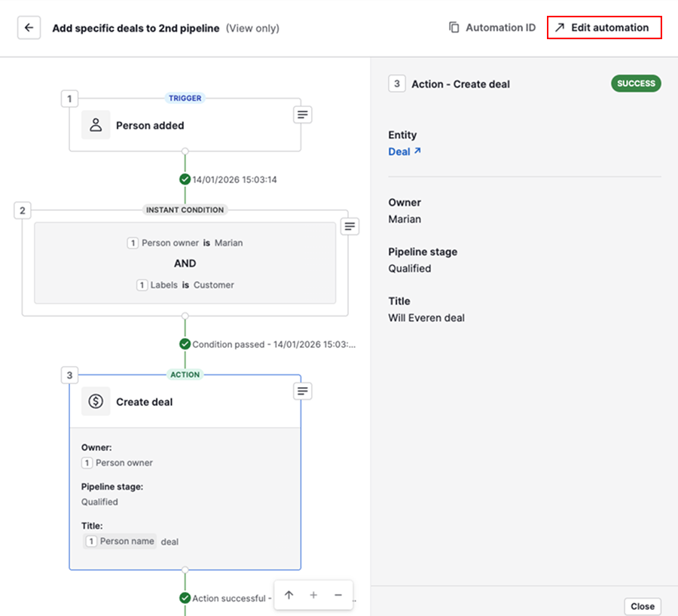Screen dimensions: 678x616
Task: Click the Person name chip in Title
Action: 121,541
